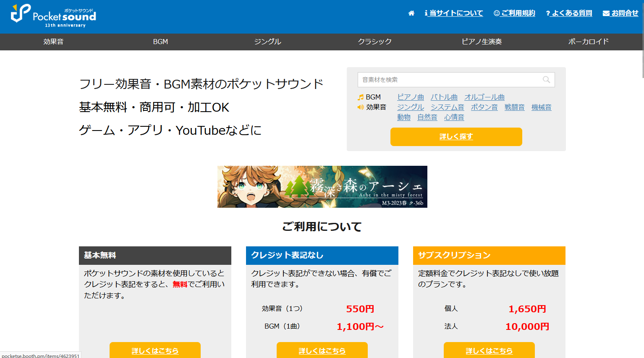Viewport: 644px width, 358px height.
Task: Select BGM in navigation bar
Action: click(x=160, y=42)
